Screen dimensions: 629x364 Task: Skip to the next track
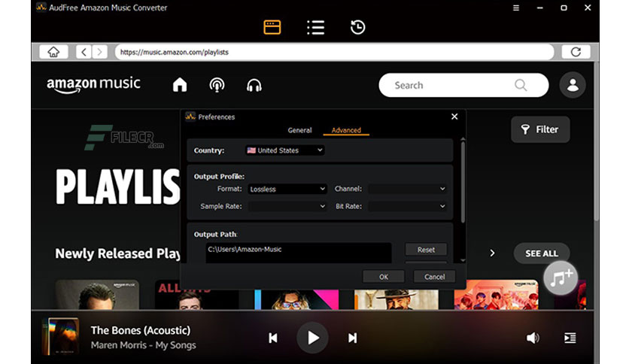click(x=352, y=338)
